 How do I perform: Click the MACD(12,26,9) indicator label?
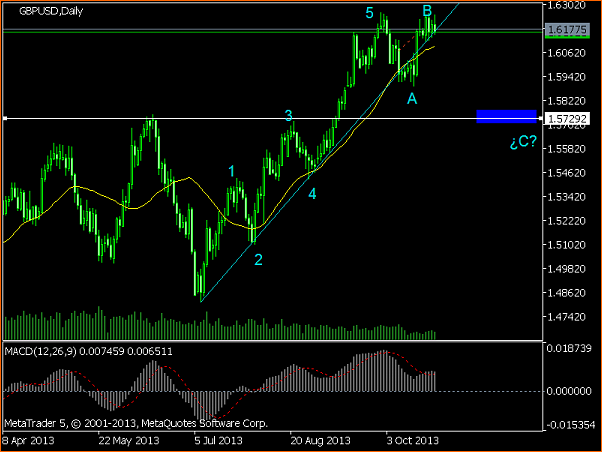[88, 351]
